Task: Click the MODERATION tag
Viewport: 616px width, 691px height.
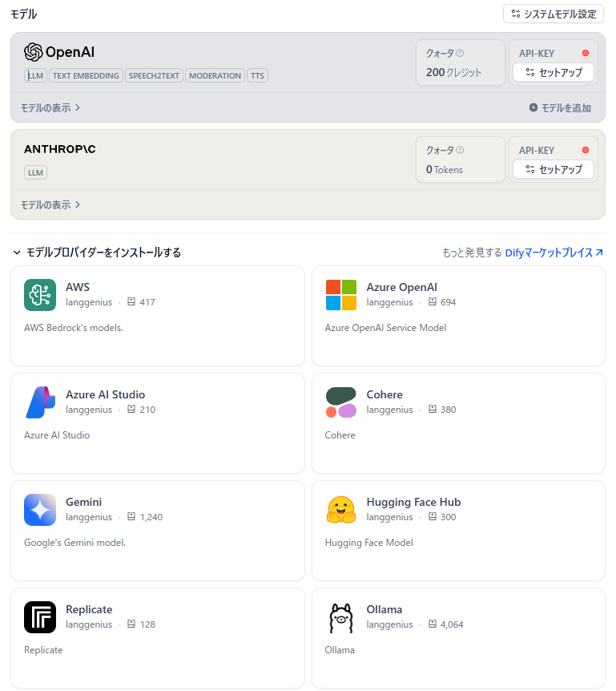Action: click(x=215, y=75)
